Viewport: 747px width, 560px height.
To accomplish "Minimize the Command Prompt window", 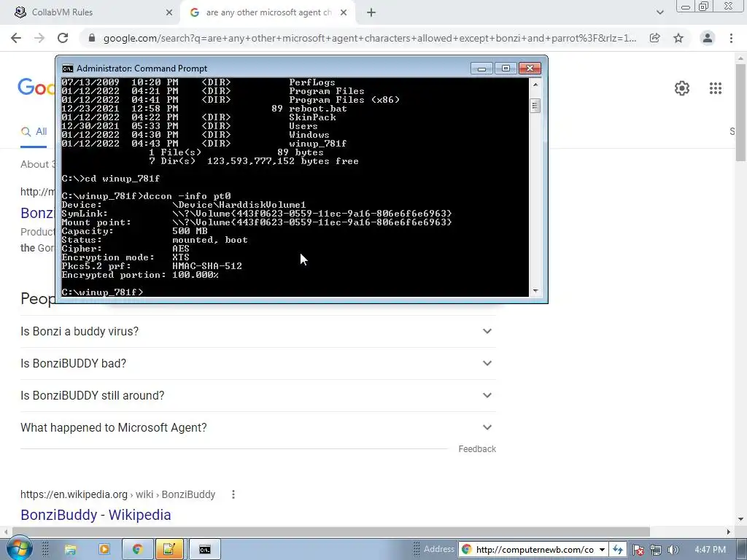I will pyautogui.click(x=481, y=69).
